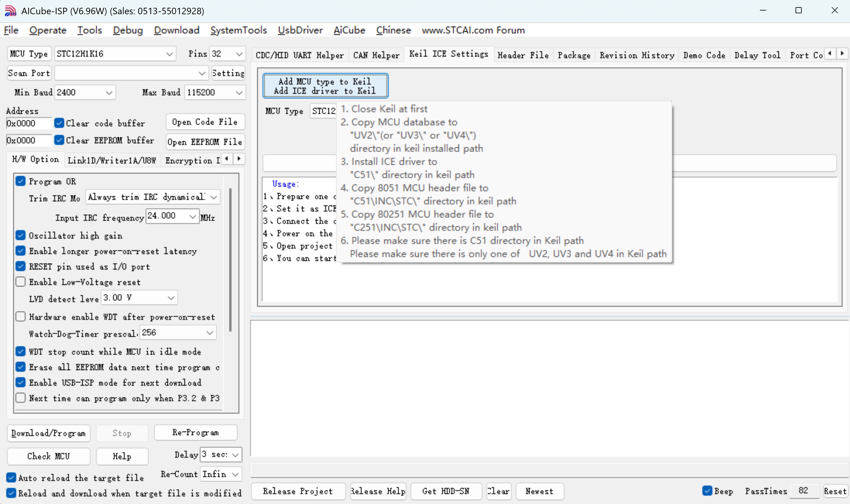Screen dimensions: 850x504
Task: Expand the MCU Type STC12H1K16 dropdown
Action: click(x=115, y=54)
